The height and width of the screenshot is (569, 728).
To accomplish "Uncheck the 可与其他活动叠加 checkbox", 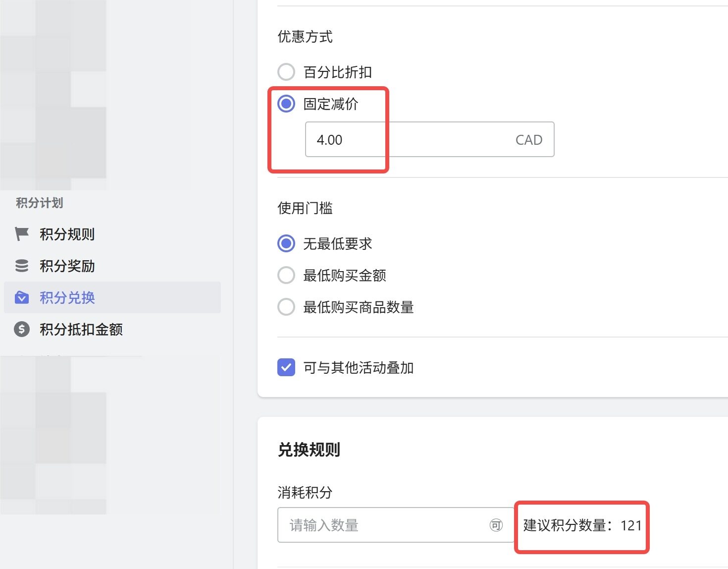I will click(286, 367).
